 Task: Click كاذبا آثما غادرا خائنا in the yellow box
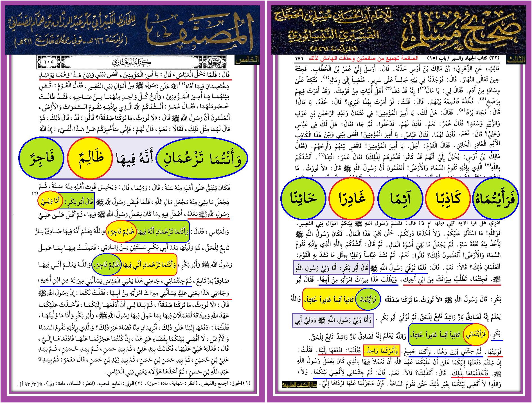(x=330, y=300)
